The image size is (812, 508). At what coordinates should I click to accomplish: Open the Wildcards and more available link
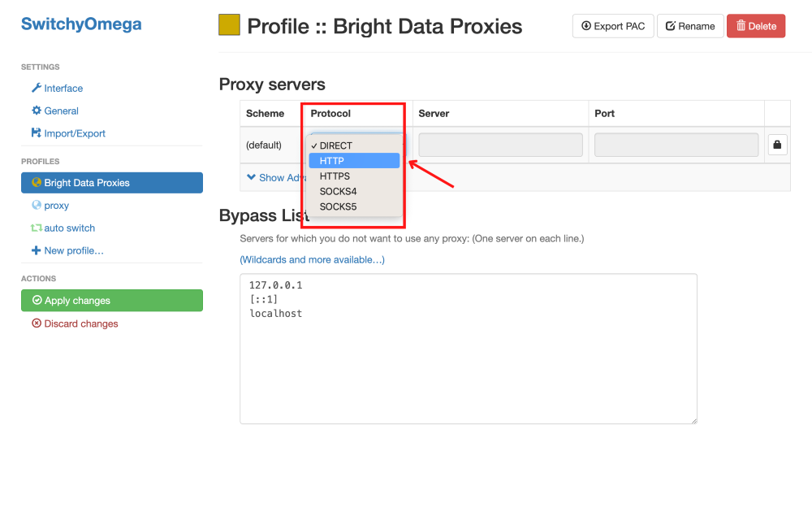(x=312, y=258)
